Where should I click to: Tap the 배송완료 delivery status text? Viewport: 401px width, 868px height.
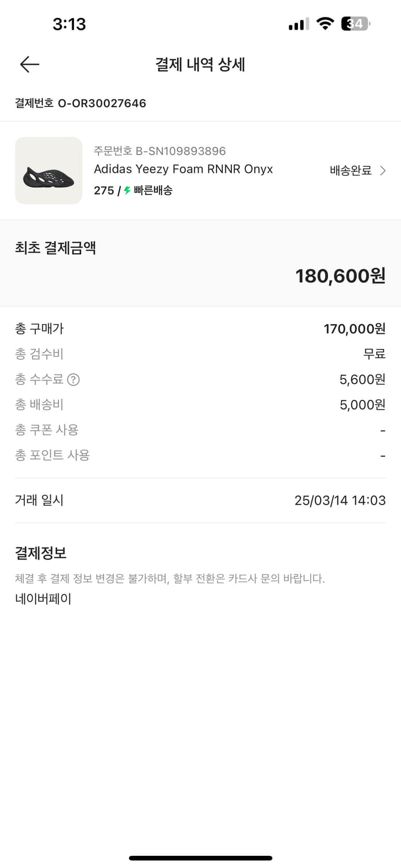[351, 171]
